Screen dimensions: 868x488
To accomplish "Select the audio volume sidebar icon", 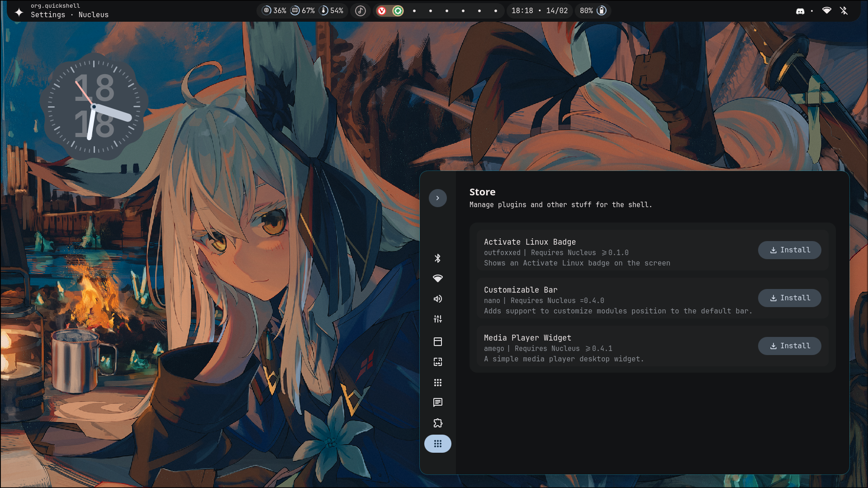I will pos(437,299).
